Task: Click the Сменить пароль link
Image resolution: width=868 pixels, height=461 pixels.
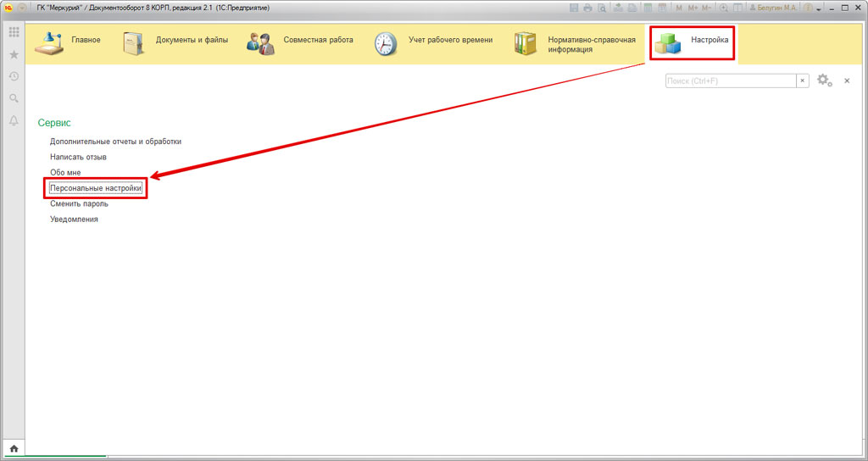Action: pyautogui.click(x=79, y=203)
